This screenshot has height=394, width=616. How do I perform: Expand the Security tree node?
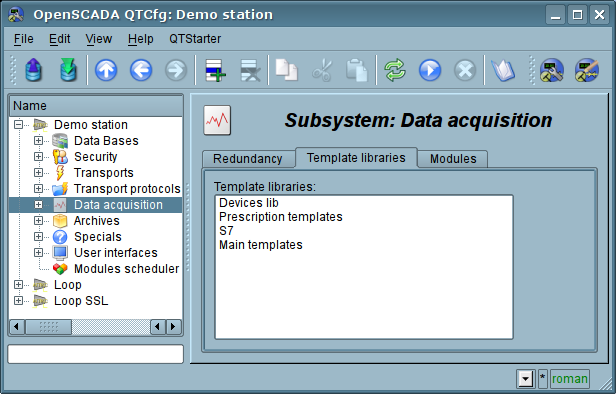coord(38,157)
